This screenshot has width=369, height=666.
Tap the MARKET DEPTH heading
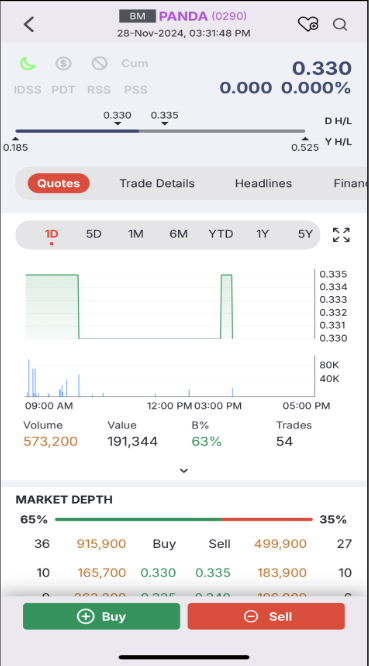tap(64, 500)
